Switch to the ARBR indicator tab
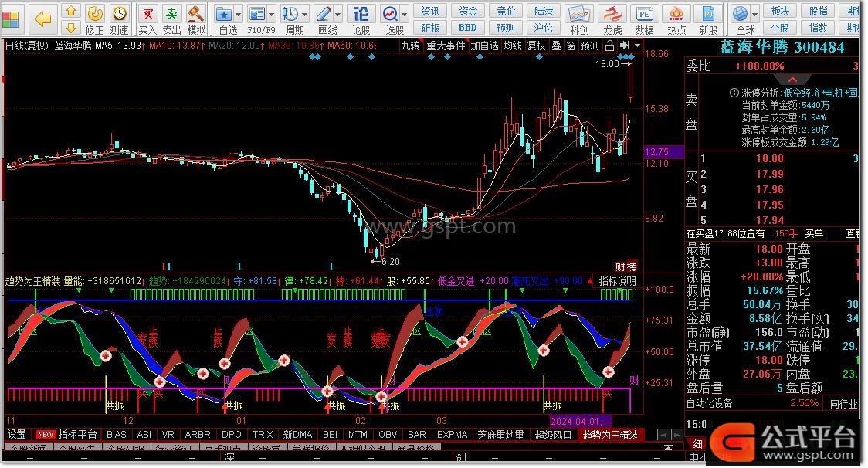Screen dimensions: 868x468 coord(198,436)
